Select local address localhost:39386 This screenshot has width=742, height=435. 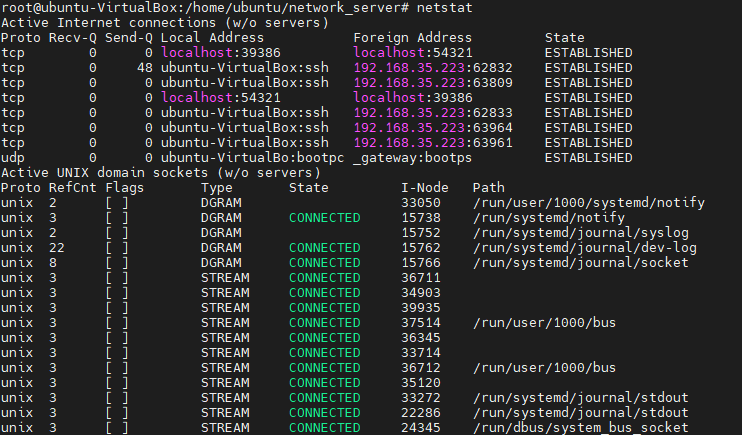(221, 53)
